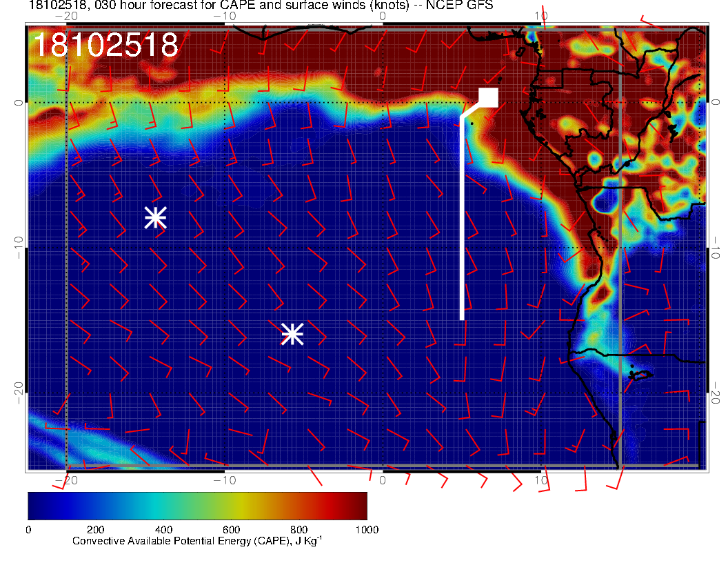The width and height of the screenshot is (728, 563).
Task: Click the colorbar caption mentioning CAPE units
Action: click(197, 541)
